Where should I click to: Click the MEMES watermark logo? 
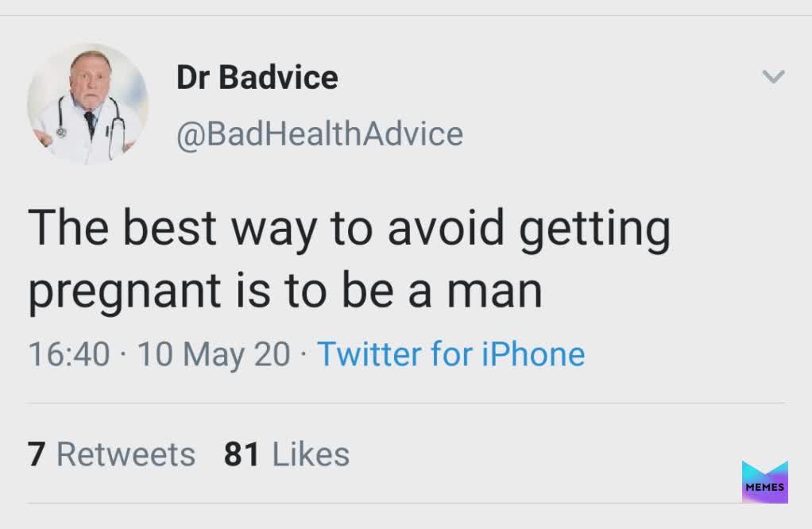pyautogui.click(x=764, y=482)
